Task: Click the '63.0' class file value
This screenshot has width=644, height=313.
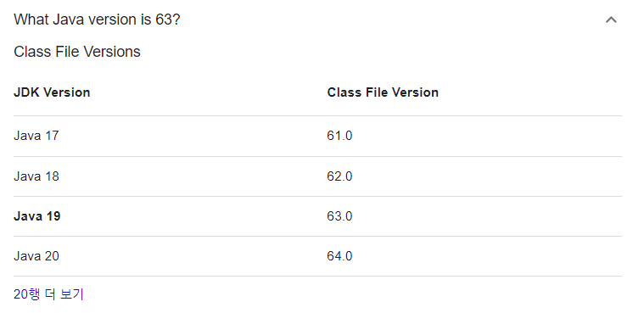Action: 339,216
